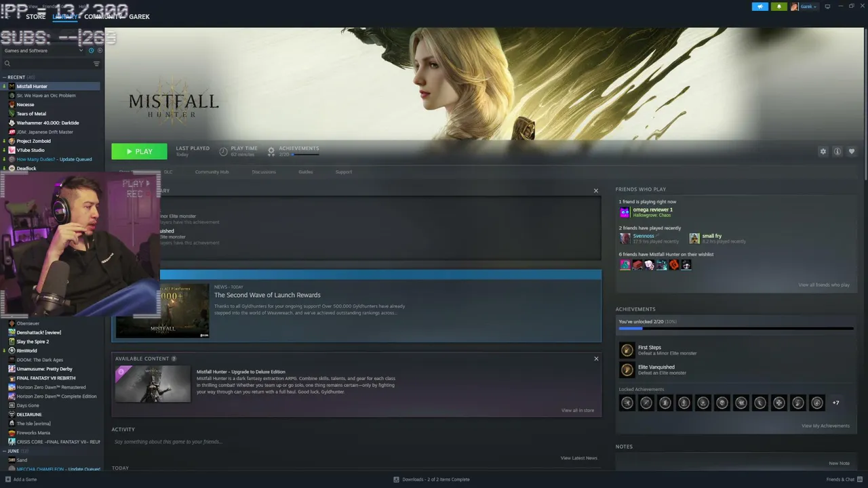Open the notifications bell icon
Viewport: 868px width, 488px height.
coord(778,7)
